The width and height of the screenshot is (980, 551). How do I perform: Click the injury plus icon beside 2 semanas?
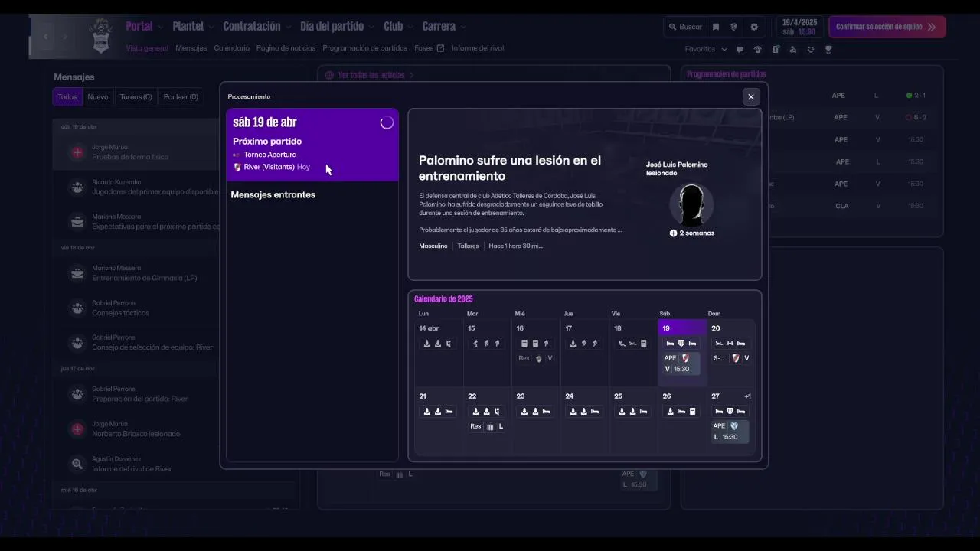[x=673, y=233]
